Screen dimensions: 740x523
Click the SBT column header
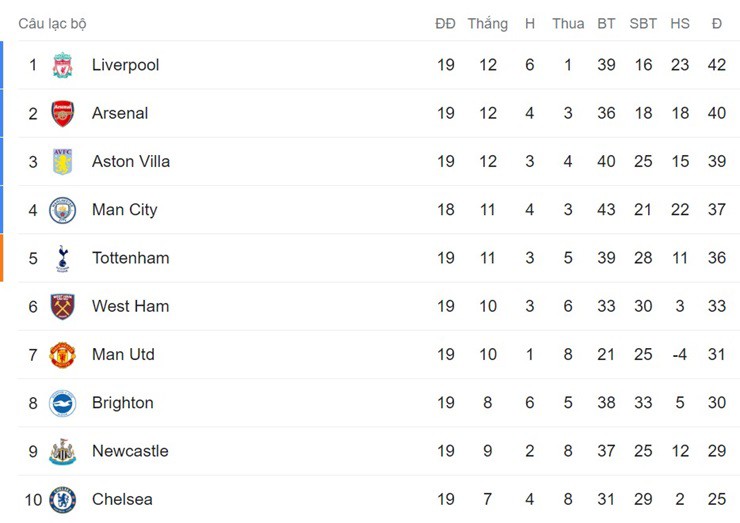pyautogui.click(x=643, y=23)
